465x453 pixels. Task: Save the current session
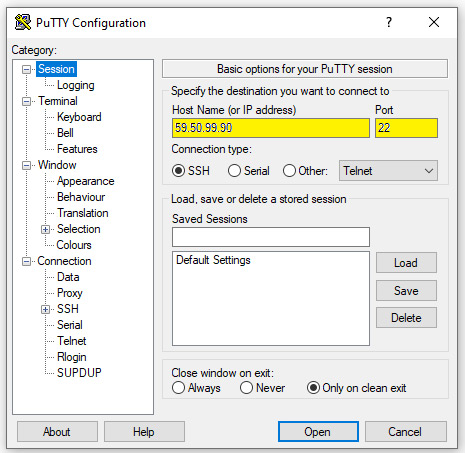(x=406, y=291)
